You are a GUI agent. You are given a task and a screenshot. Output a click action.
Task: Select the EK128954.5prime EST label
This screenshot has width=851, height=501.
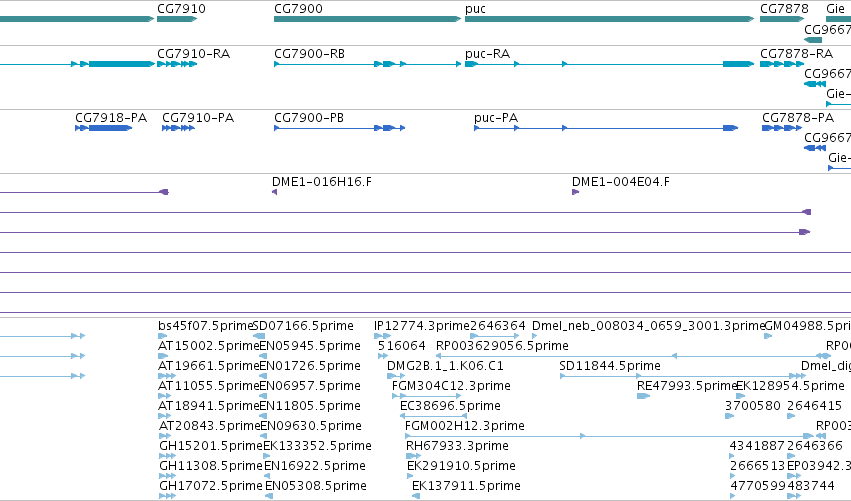click(791, 386)
